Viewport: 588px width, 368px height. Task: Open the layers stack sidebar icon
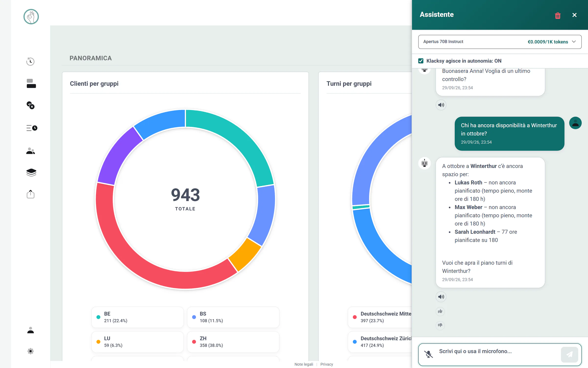point(31,172)
